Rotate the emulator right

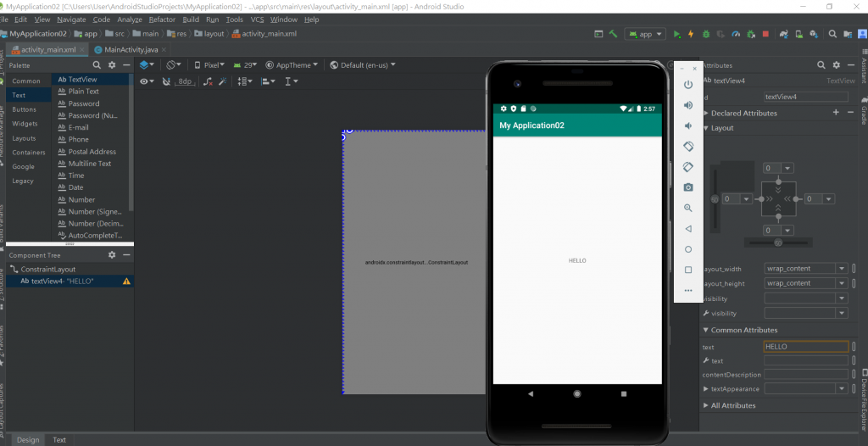tap(688, 167)
